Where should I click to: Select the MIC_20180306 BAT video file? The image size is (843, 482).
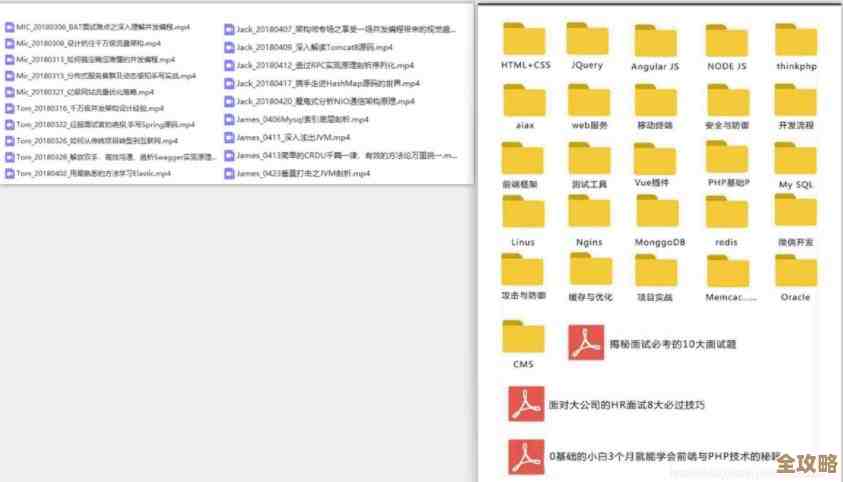click(x=97, y=27)
